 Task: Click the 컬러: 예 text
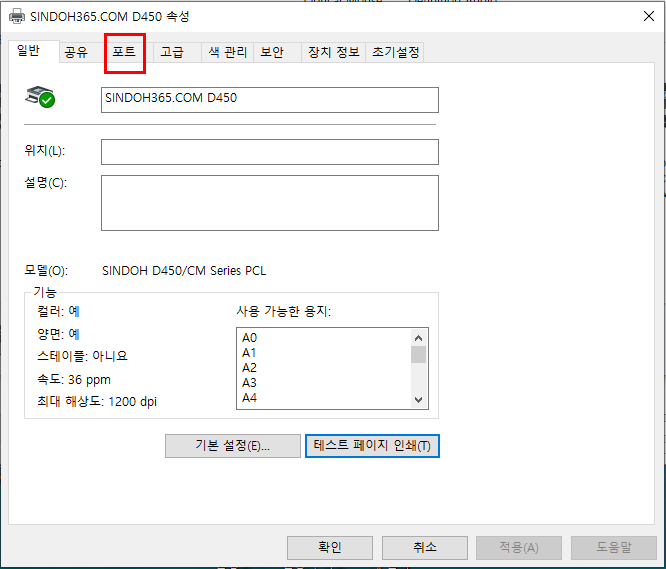coord(58,311)
